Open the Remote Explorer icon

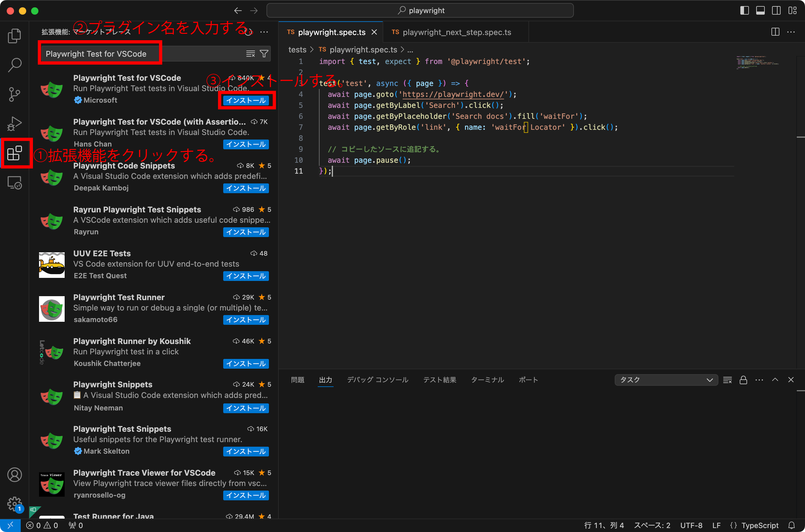15,182
